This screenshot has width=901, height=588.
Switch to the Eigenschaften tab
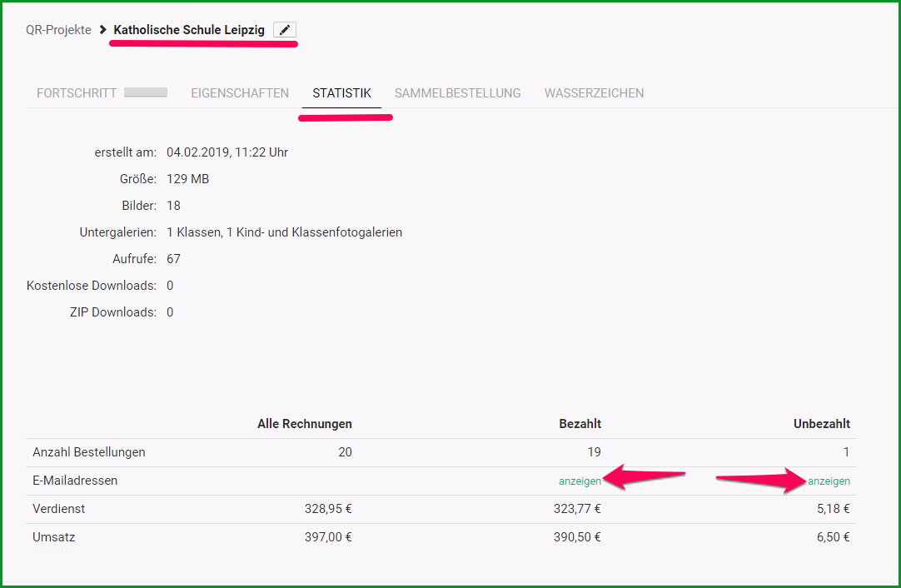(240, 93)
